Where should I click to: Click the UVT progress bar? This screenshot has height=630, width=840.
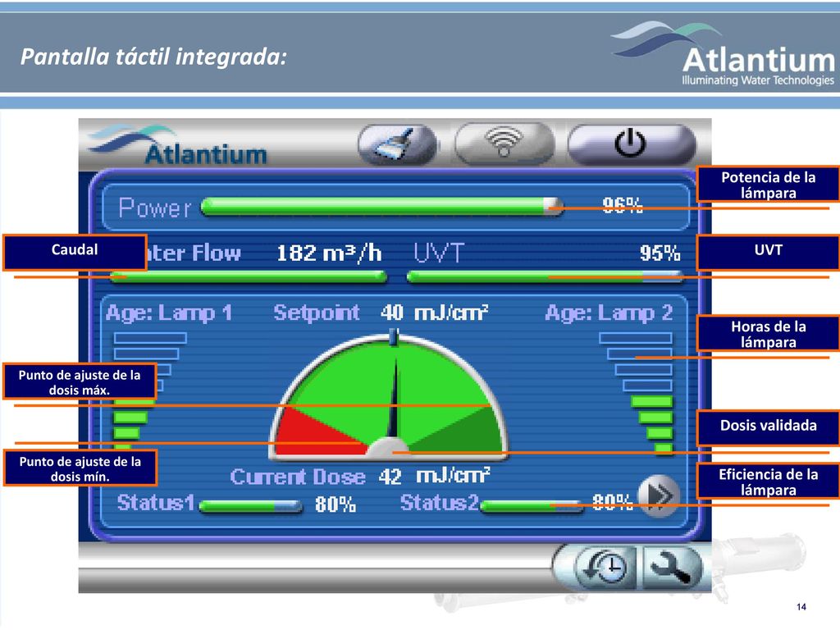[x=546, y=276]
